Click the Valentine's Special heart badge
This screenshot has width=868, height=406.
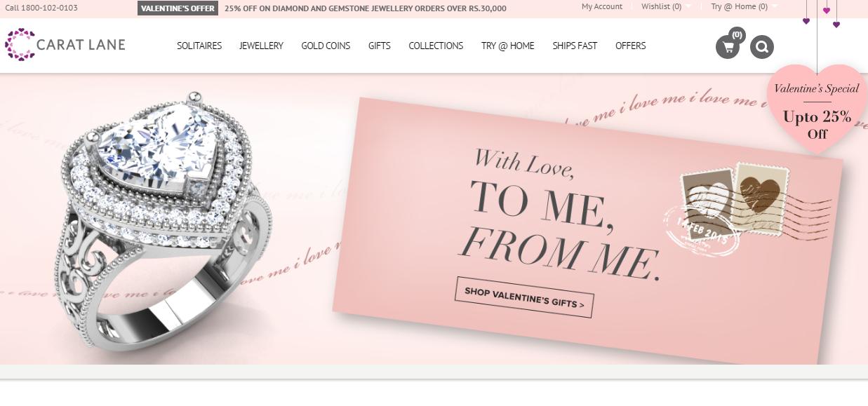point(817,109)
